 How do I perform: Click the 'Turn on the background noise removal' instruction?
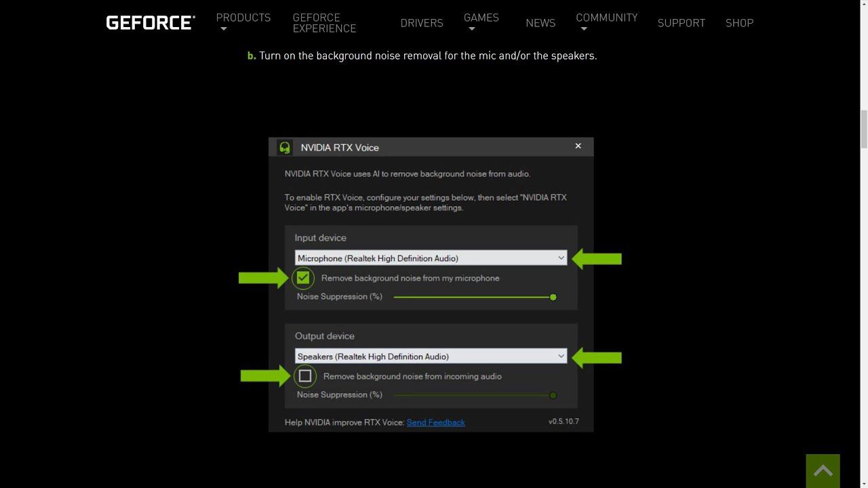[428, 56]
